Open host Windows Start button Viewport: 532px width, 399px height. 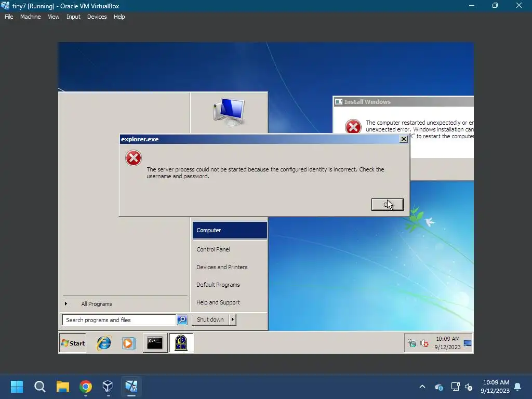click(17, 387)
